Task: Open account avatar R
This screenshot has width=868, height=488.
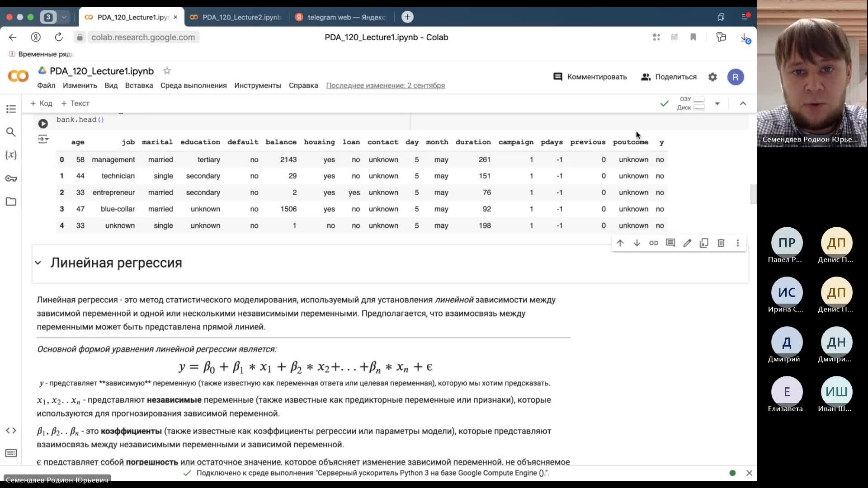Action: [x=736, y=77]
